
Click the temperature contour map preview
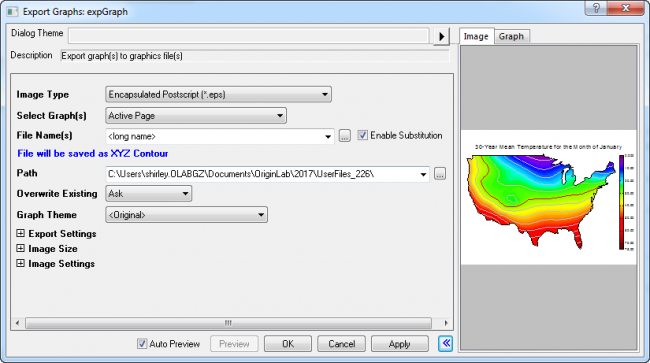click(541, 201)
